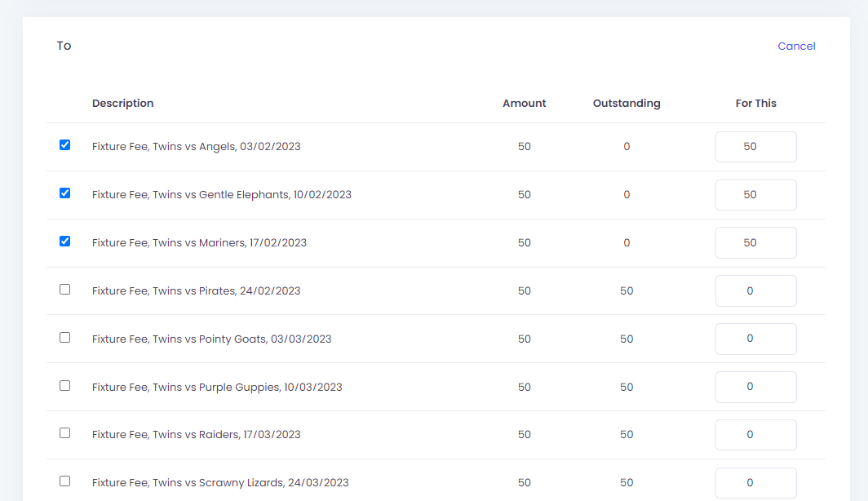The width and height of the screenshot is (868, 501).
Task: Select the text 'Fixture Fee, Twins vs Gentle Elephants, 10/02/2023'
Action: click(x=221, y=195)
